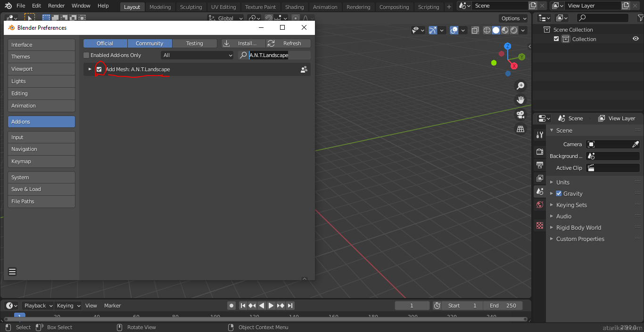This screenshot has width=644, height=332.
Task: Open the Preferences hamburger menu
Action: point(12,272)
